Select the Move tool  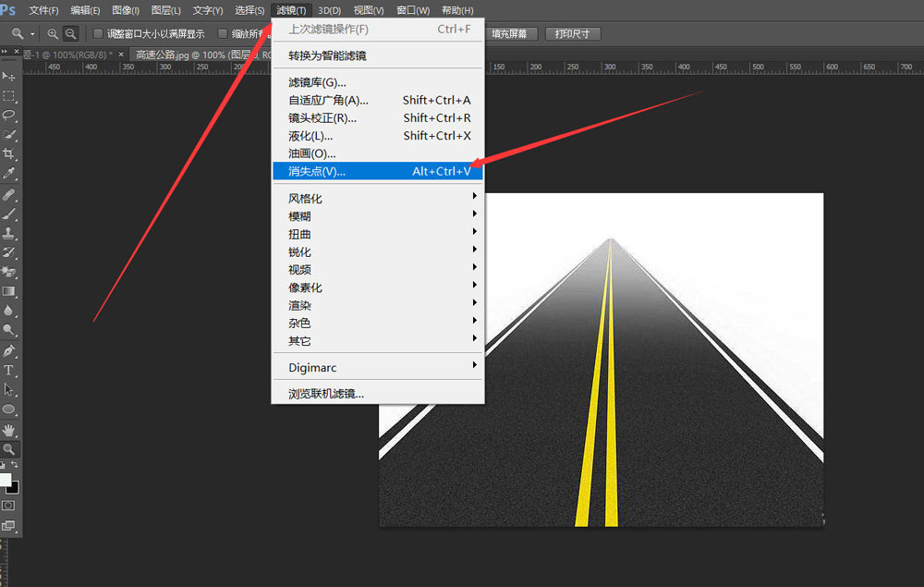pyautogui.click(x=9, y=76)
